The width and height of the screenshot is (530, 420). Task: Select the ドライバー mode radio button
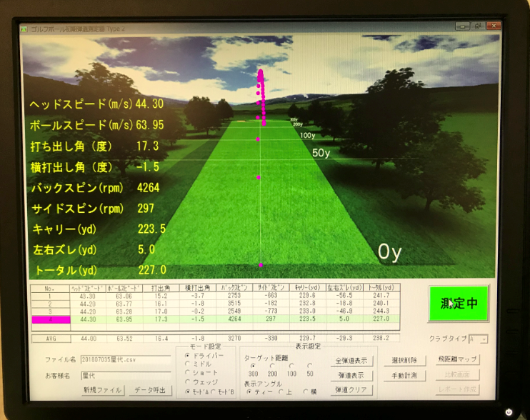pyautogui.click(x=187, y=356)
